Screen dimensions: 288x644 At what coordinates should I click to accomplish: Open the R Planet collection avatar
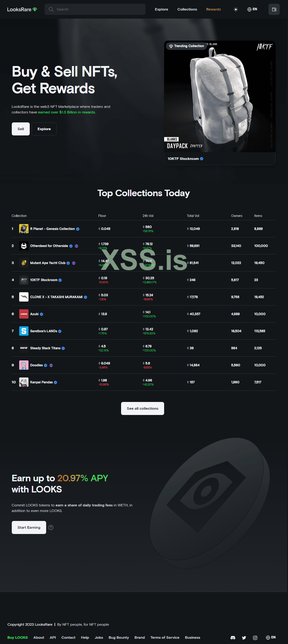24,229
